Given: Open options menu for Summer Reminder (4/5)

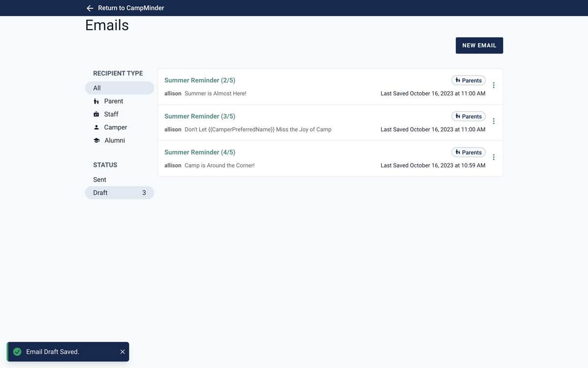Looking at the screenshot, I should point(493,157).
